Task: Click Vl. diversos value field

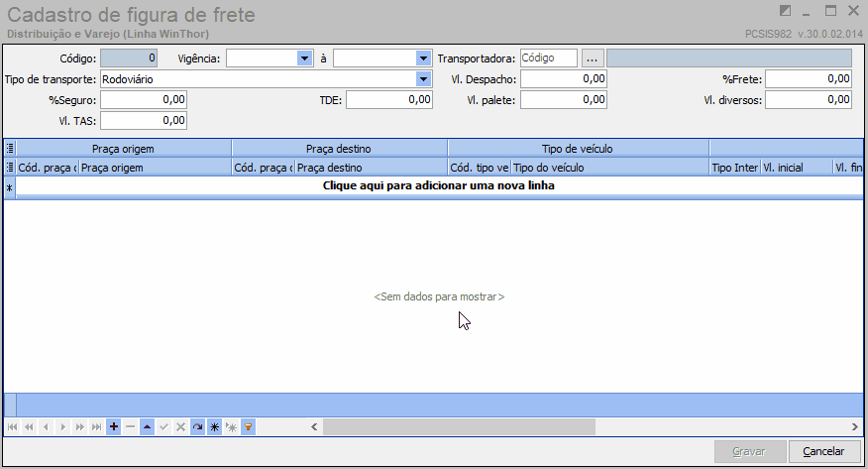Action: coord(809,100)
